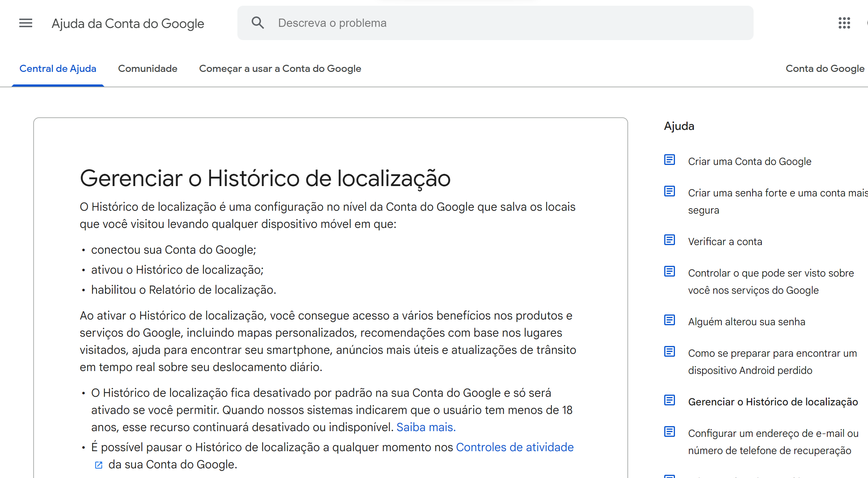Image resolution: width=868 pixels, height=478 pixels.
Task: Click 'Ajuda da Conta do Google' heading
Action: pos(128,23)
